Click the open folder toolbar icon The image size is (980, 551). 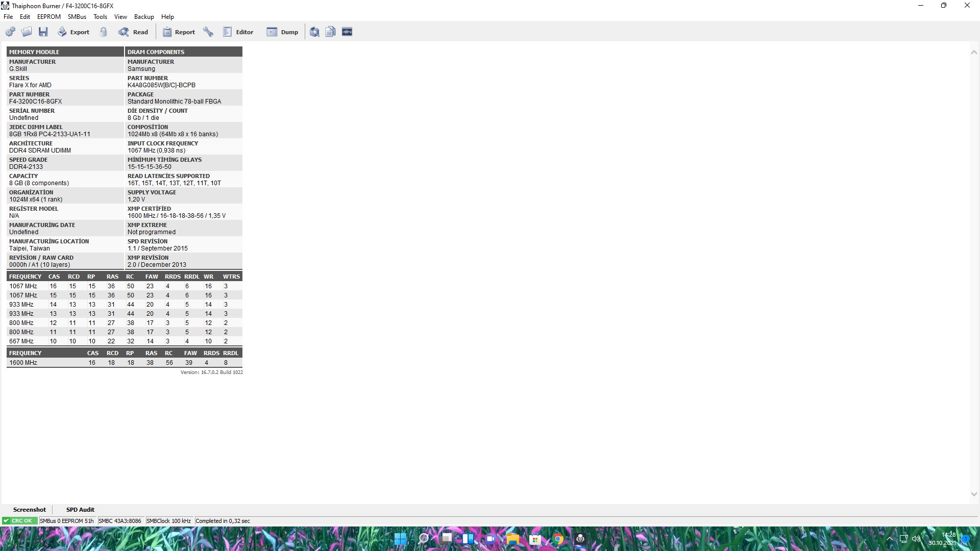27,32
